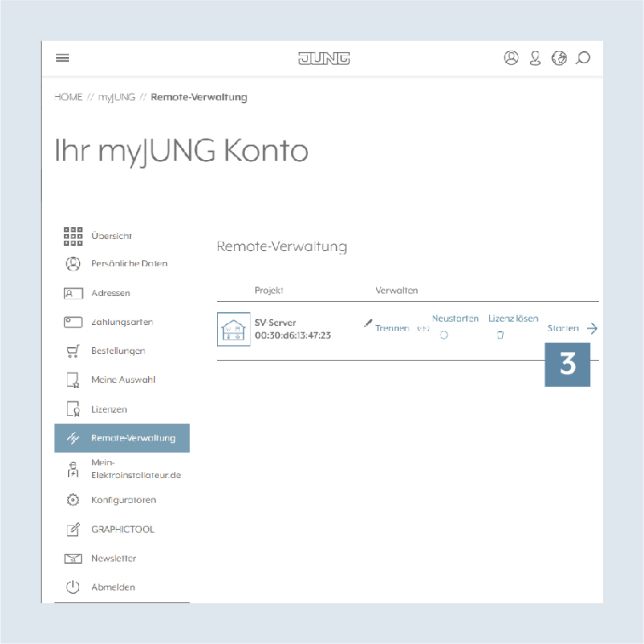Viewport: 644px width, 644px height.
Task: Open GRAPHICTOOL menu item
Action: [123, 529]
